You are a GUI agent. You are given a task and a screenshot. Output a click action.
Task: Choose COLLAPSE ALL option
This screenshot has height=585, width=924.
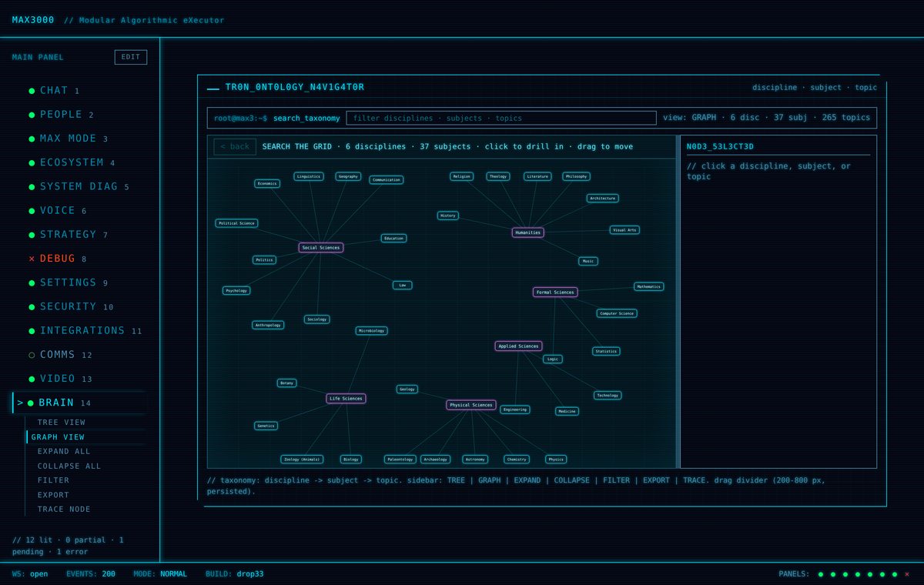click(85, 466)
